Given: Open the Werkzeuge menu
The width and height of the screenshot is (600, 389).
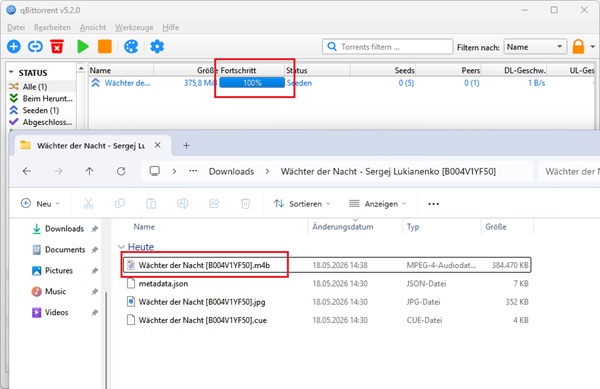Looking at the screenshot, I should click(134, 27).
